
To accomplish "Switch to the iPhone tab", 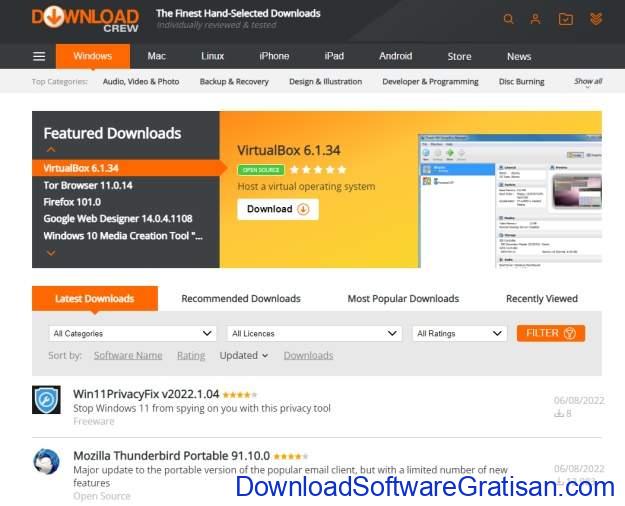I will click(x=274, y=56).
